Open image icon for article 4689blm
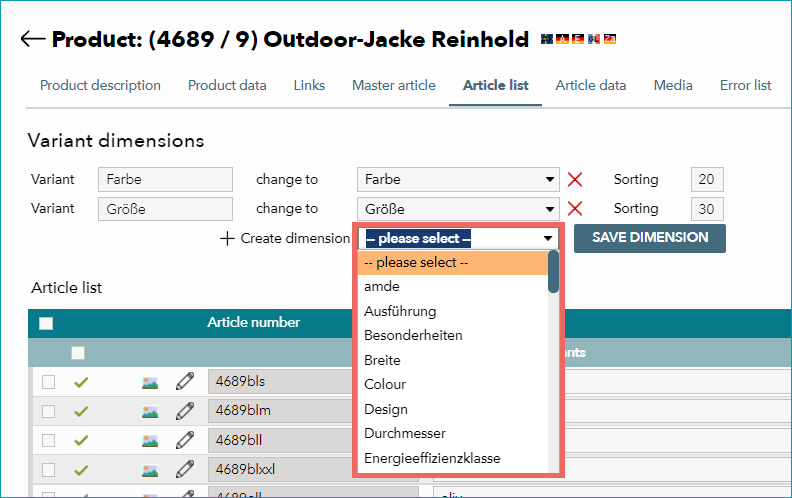The width and height of the screenshot is (792, 498). pyautogui.click(x=150, y=412)
